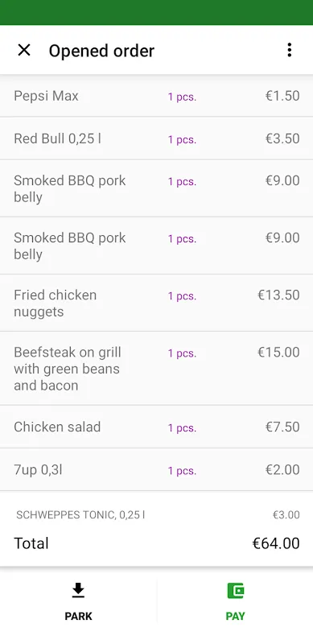Click the PAY label button
Viewport: 313px width, 644px height.
[236, 616]
